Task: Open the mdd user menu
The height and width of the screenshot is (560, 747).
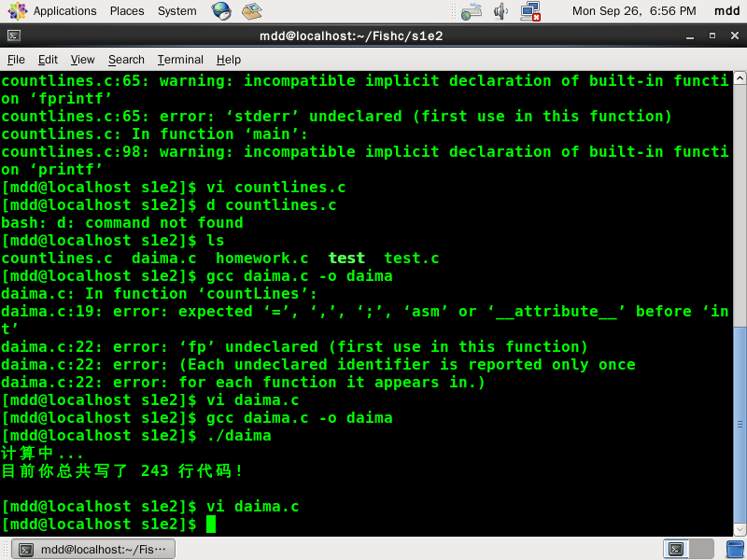Action: coord(726,11)
